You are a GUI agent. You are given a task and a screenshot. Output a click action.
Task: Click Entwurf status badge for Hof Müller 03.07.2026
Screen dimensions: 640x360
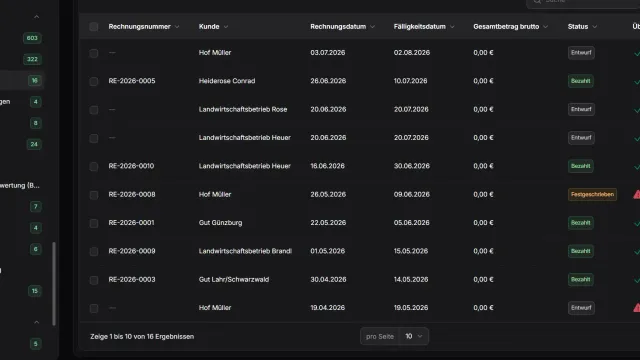click(x=581, y=53)
